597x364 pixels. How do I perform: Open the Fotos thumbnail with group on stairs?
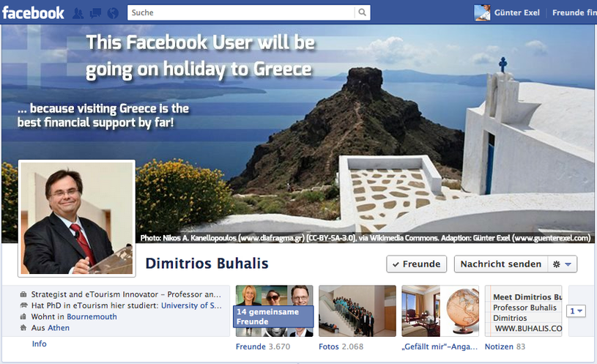[357, 311]
